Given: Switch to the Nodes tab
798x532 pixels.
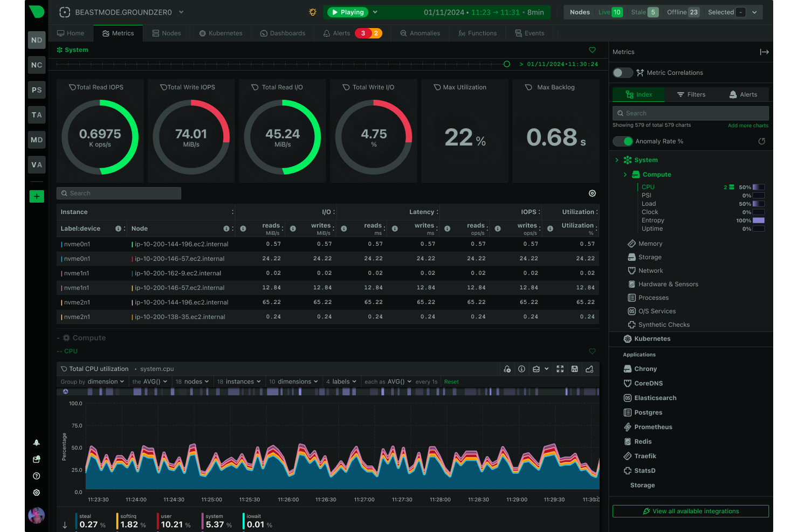Looking at the screenshot, I should click(167, 33).
